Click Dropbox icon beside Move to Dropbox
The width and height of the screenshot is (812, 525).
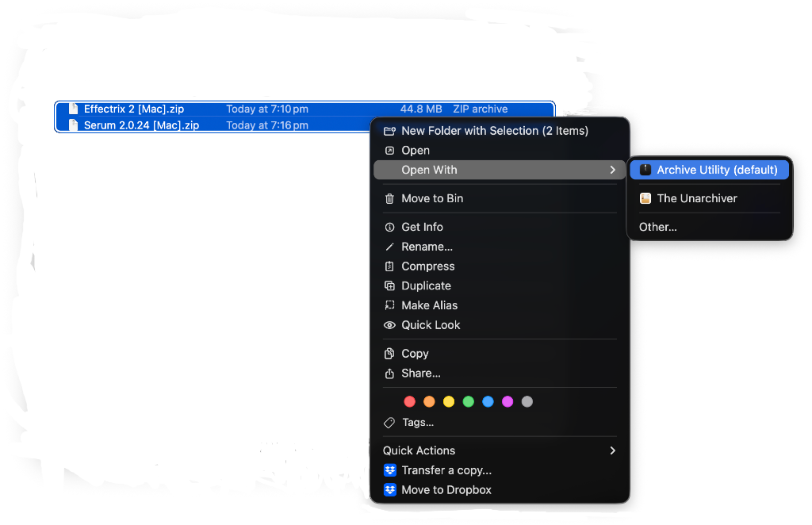[x=390, y=490]
